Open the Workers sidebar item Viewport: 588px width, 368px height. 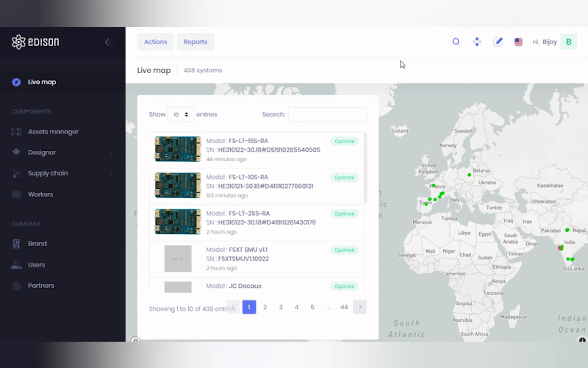pos(41,194)
